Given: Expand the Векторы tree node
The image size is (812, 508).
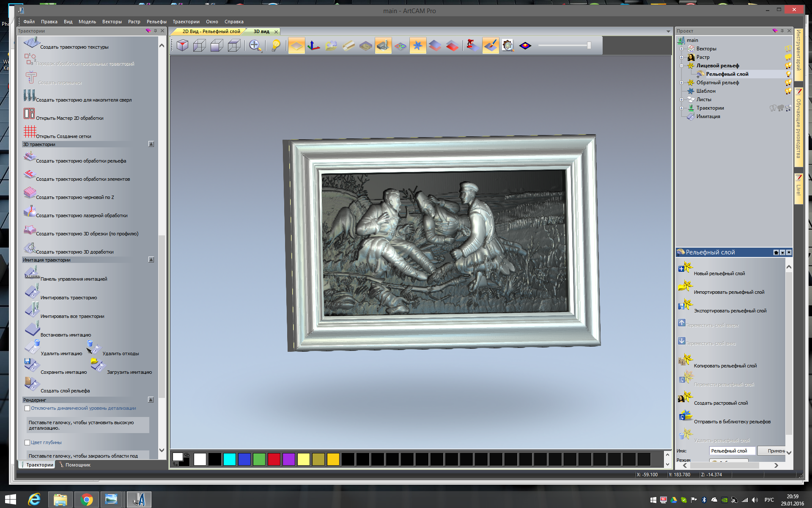Looking at the screenshot, I should [681, 49].
